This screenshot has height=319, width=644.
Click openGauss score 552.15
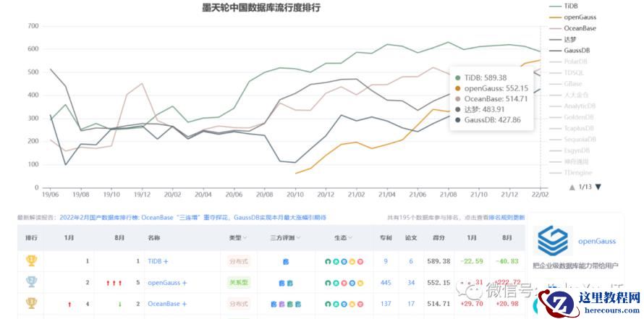click(438, 283)
